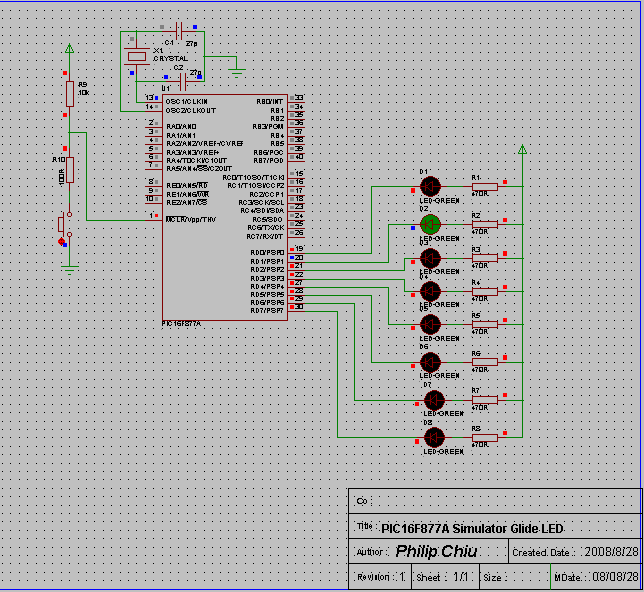Click the title PIC16F877A Simulator Glide LED
644x592 pixels.
(x=472, y=528)
